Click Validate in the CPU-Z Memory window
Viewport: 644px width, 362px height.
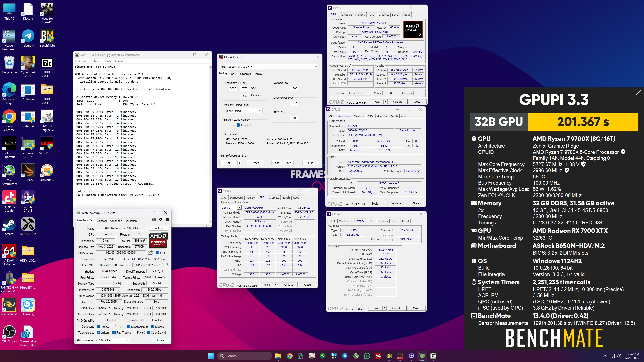[397, 308]
